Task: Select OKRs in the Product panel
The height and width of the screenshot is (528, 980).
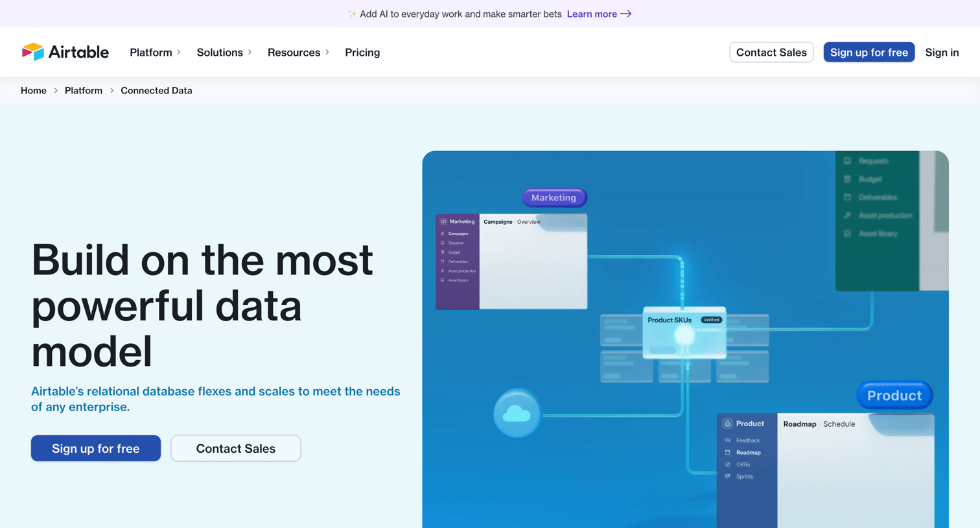Action: pyautogui.click(x=743, y=464)
